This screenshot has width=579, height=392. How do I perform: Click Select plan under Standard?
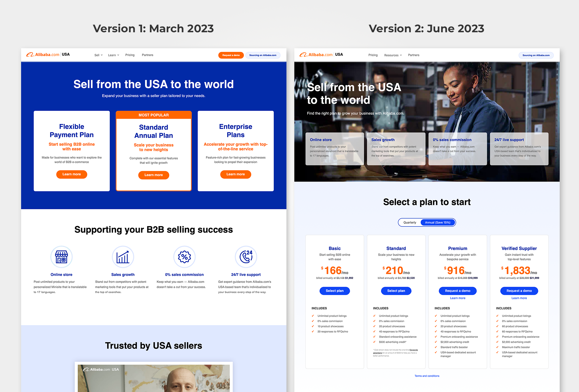pyautogui.click(x=396, y=291)
